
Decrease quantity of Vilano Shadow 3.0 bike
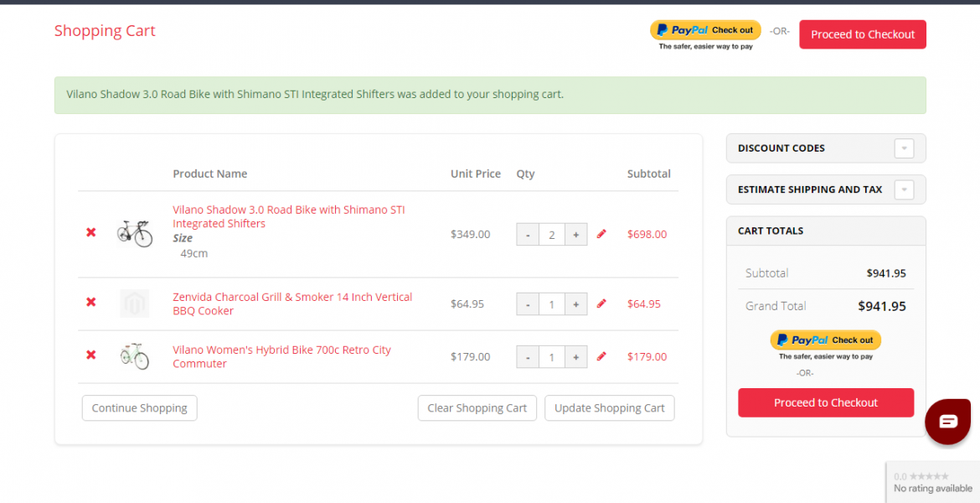tap(528, 235)
